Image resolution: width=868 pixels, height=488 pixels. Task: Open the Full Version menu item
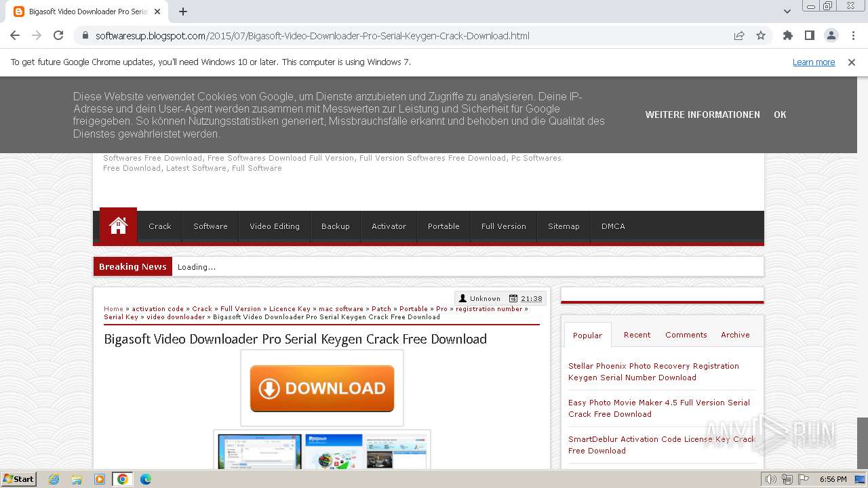point(504,226)
